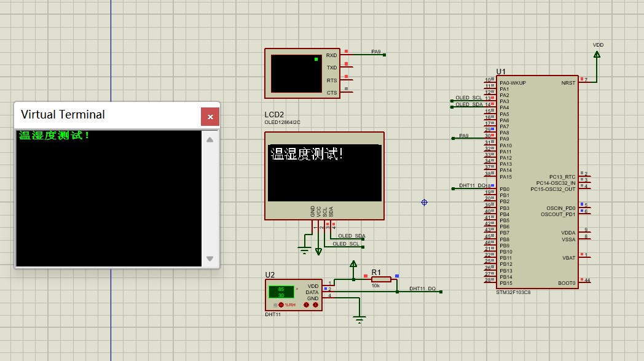Select resistor R1 10k
The height and width of the screenshot is (361, 644).
point(381,279)
